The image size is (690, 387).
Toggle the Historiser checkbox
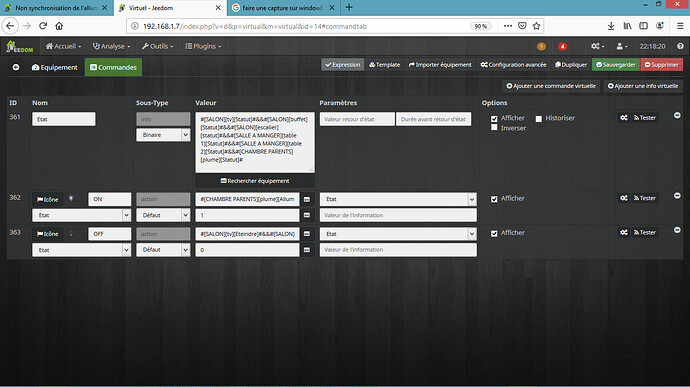click(x=539, y=118)
